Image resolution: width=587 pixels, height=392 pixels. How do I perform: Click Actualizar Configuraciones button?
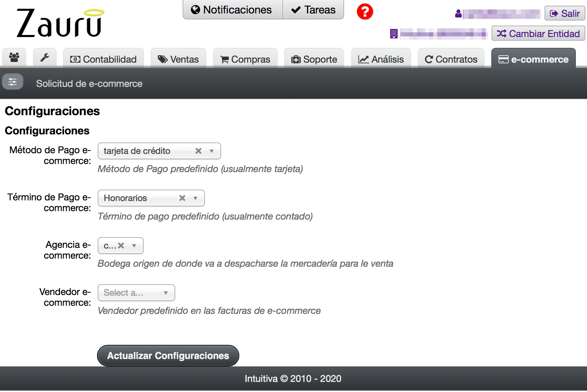pyautogui.click(x=168, y=356)
